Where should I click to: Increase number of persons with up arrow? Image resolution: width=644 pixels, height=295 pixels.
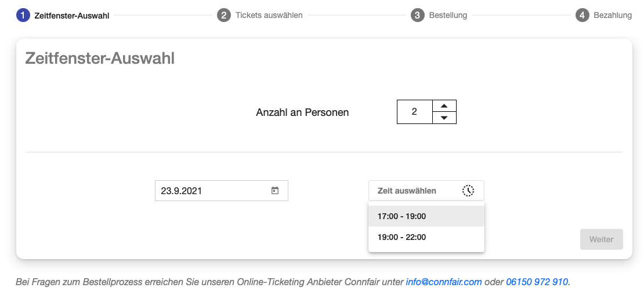click(x=444, y=105)
